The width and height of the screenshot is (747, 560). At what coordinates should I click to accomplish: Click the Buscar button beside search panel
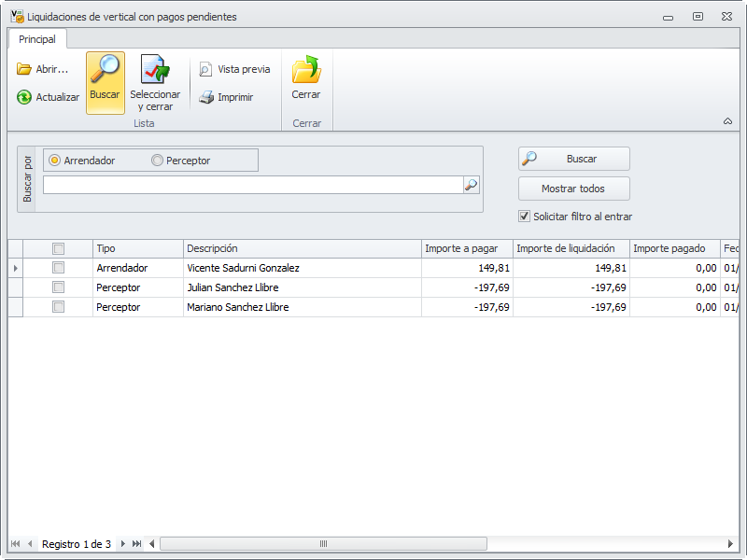coord(574,159)
